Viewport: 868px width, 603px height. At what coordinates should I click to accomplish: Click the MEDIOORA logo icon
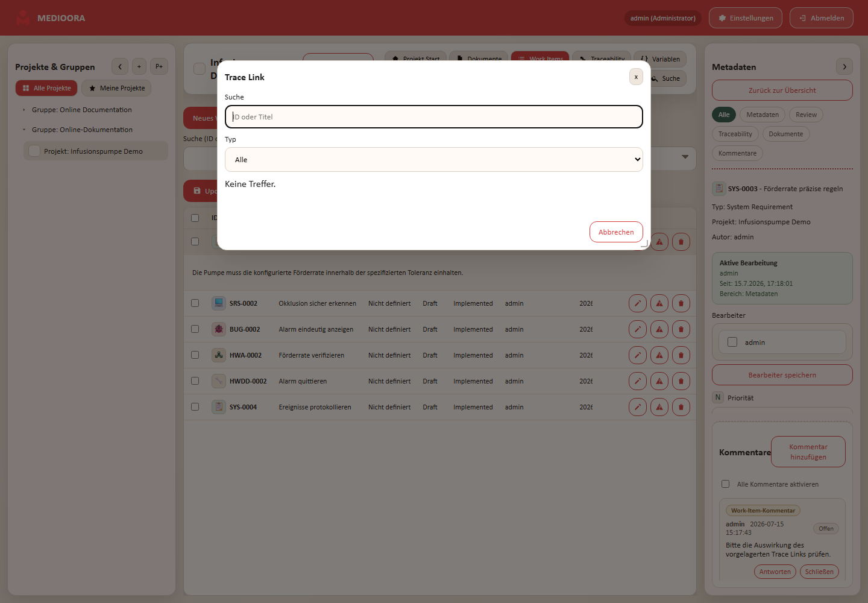coord(23,18)
